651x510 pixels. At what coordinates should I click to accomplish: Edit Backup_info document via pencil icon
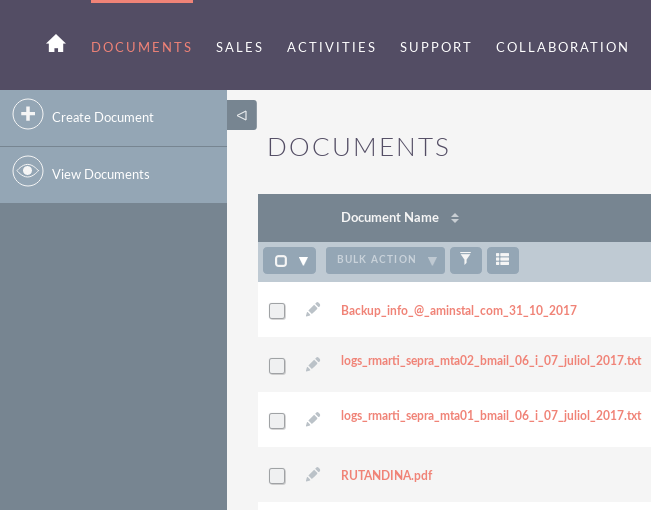coord(313,309)
